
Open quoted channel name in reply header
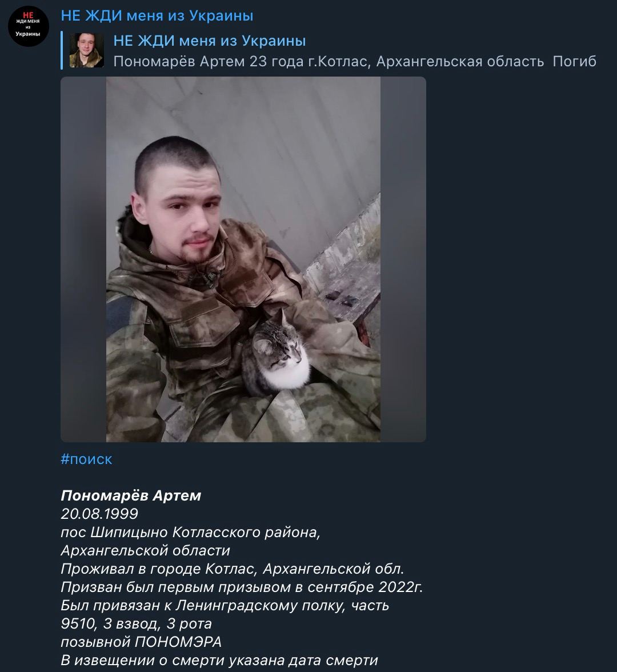[x=210, y=41]
